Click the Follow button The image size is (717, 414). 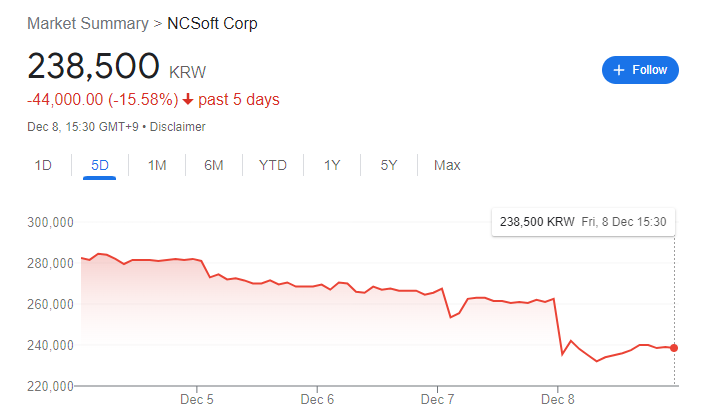[x=640, y=70]
